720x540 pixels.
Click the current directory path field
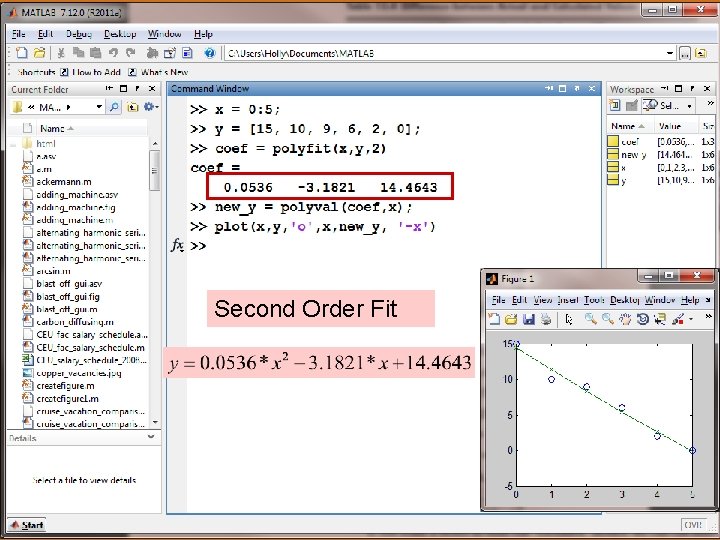444,53
